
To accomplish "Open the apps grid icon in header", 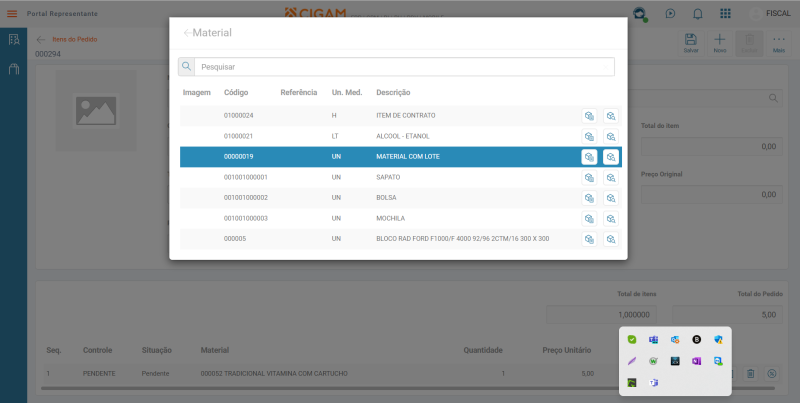I will (x=725, y=14).
